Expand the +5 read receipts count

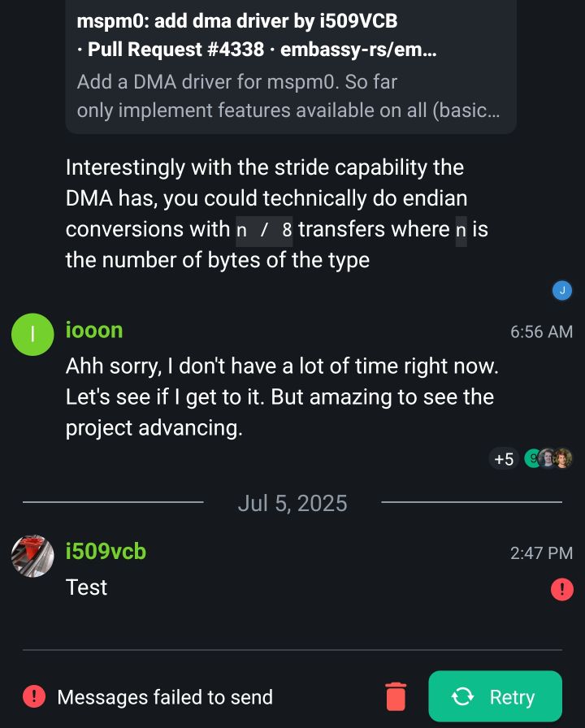click(x=504, y=459)
